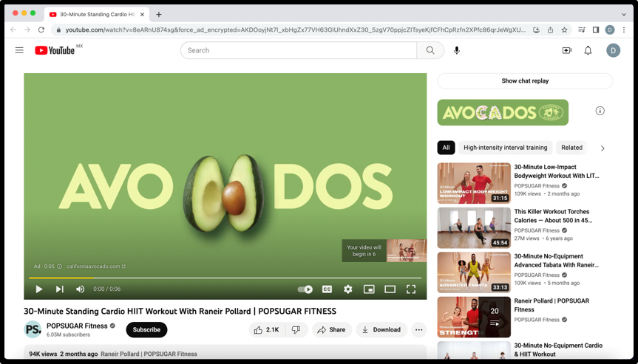Download the video
This screenshot has height=364, width=638.
(x=381, y=330)
